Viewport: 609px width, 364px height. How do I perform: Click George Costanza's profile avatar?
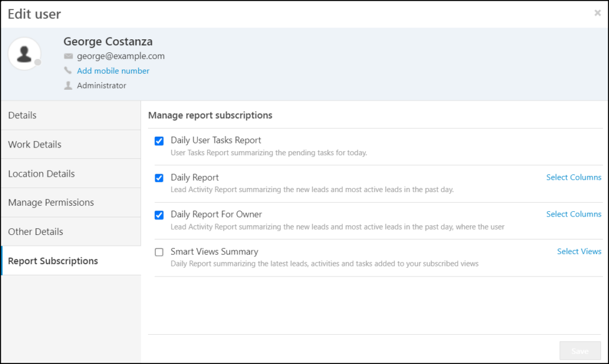24,53
